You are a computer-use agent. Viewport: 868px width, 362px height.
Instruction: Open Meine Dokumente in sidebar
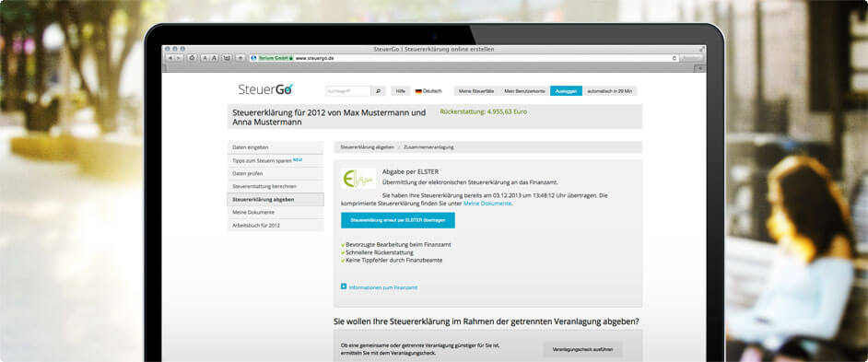(x=276, y=212)
